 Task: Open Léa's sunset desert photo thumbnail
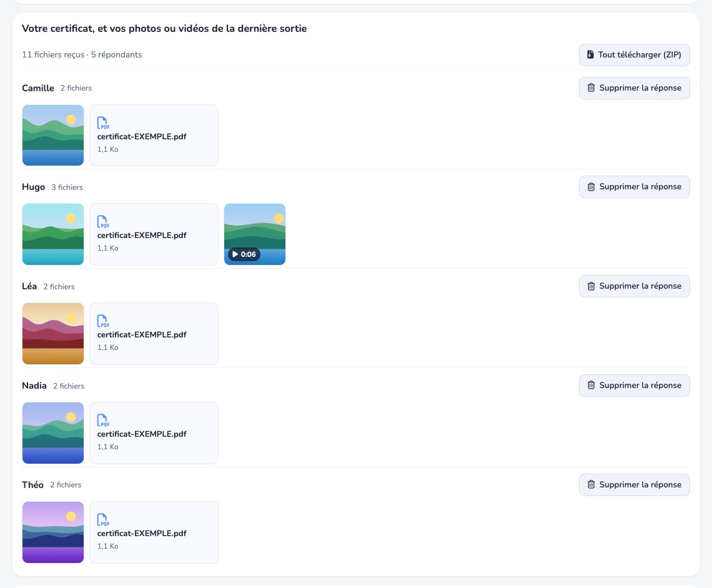[x=53, y=334]
